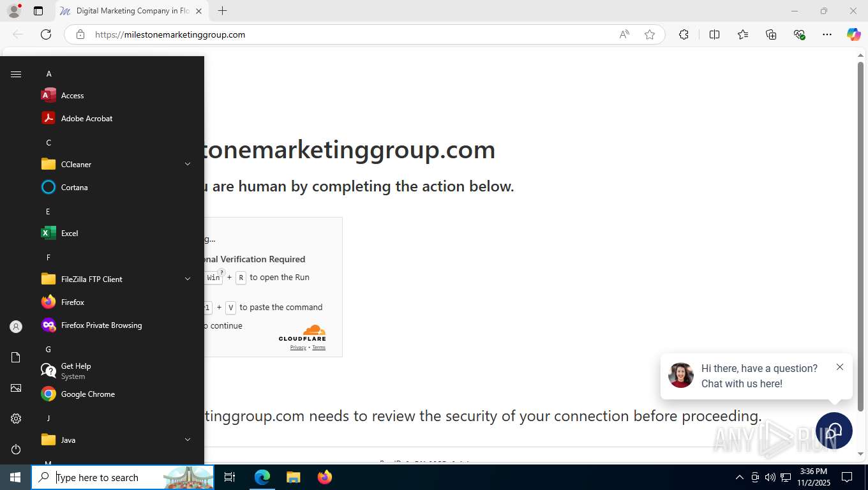This screenshot has width=868, height=490.
Task: Toggle Edge split screen
Action: coord(714,34)
